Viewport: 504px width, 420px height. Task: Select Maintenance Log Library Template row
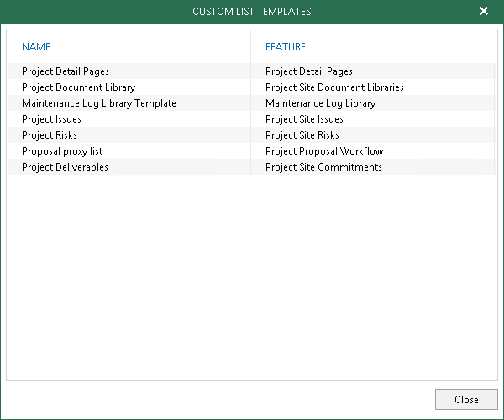(99, 103)
